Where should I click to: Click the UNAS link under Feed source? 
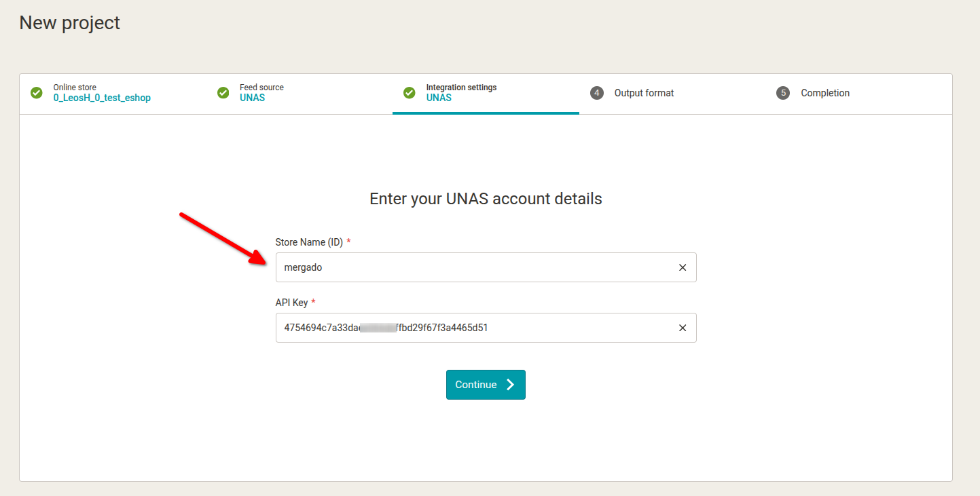tap(252, 98)
